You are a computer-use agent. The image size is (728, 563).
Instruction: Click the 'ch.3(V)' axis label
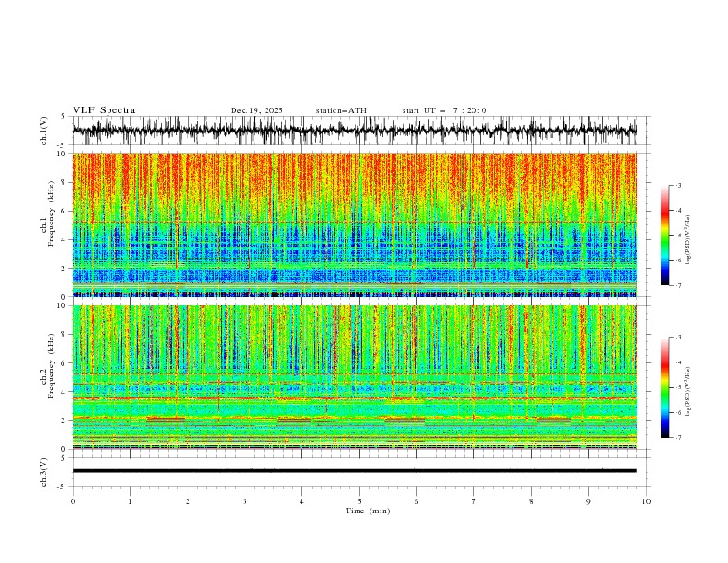pyautogui.click(x=44, y=472)
